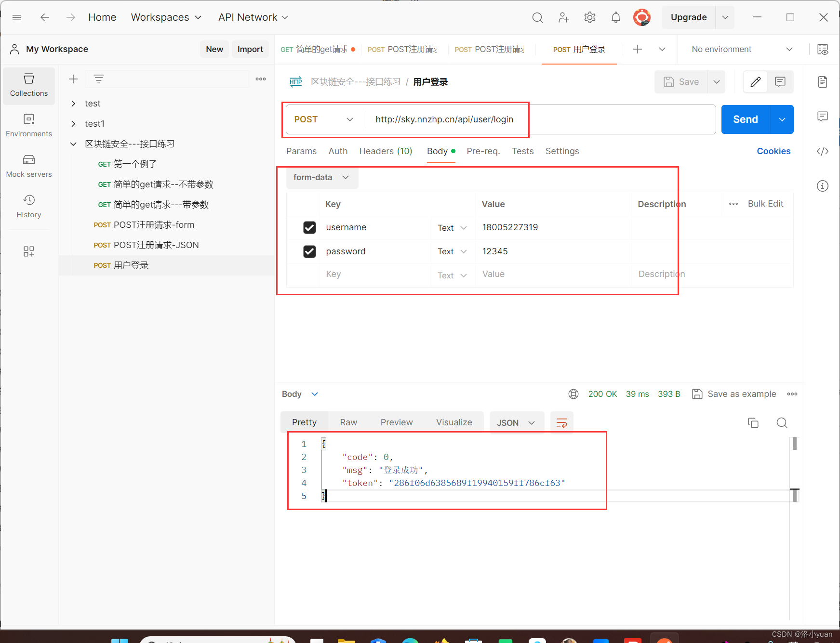Viewport: 840px width, 643px height.
Task: Click comment icon next to pencil
Action: pyautogui.click(x=780, y=82)
